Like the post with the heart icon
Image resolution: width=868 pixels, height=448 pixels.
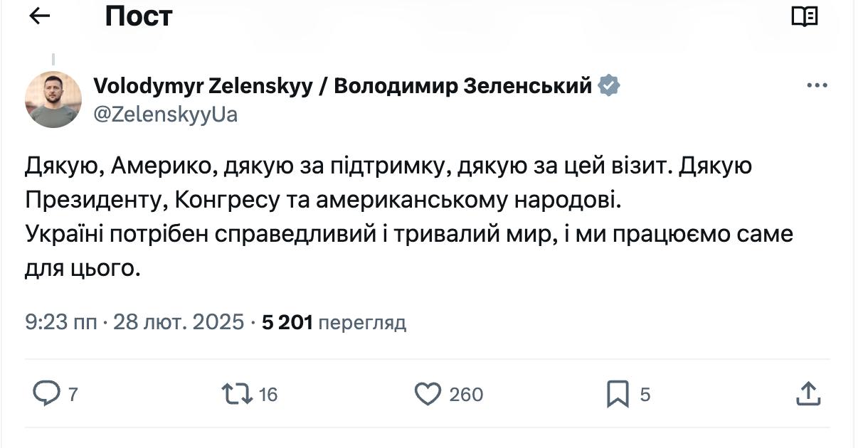pyautogui.click(x=428, y=393)
